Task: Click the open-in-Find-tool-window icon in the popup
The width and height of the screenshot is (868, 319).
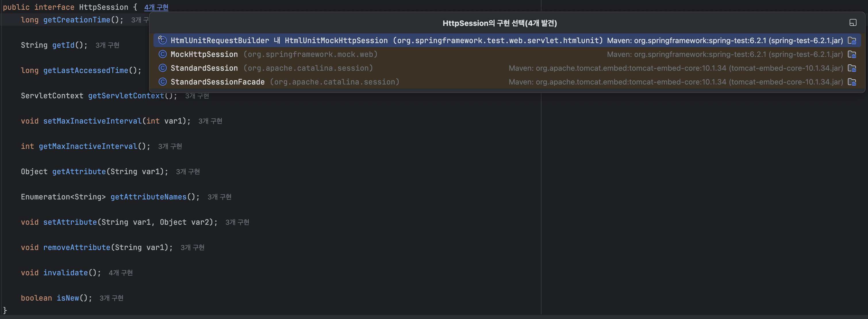Action: (852, 23)
